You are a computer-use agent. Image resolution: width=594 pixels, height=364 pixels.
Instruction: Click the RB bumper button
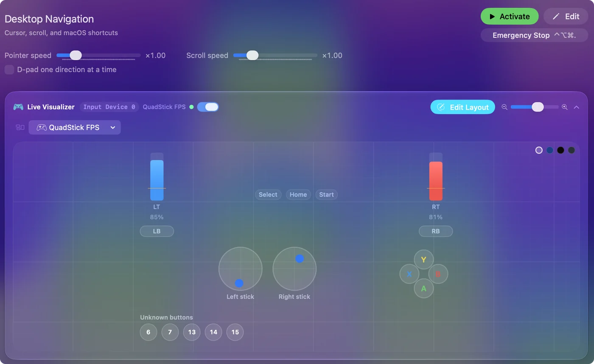pos(436,231)
